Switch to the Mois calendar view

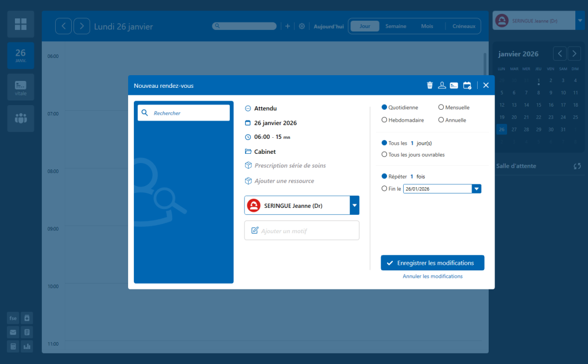click(427, 26)
